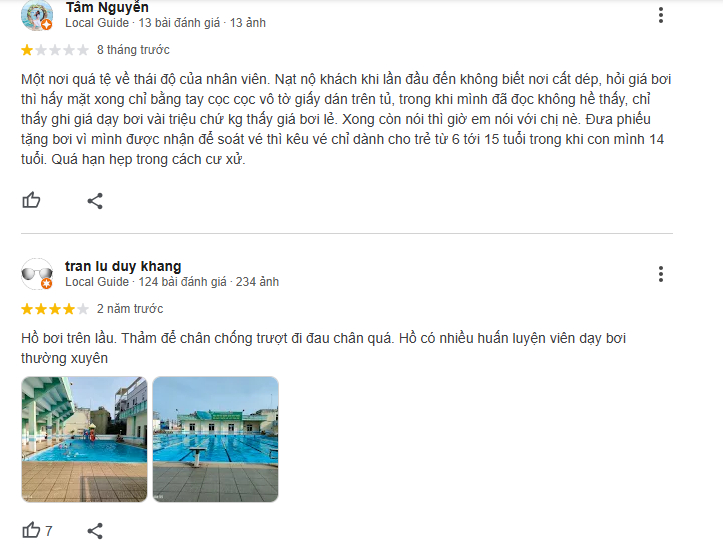Screen dimensions: 723x549
Task: Click the '8 tháng trước' timestamp
Action: pyautogui.click(x=133, y=50)
